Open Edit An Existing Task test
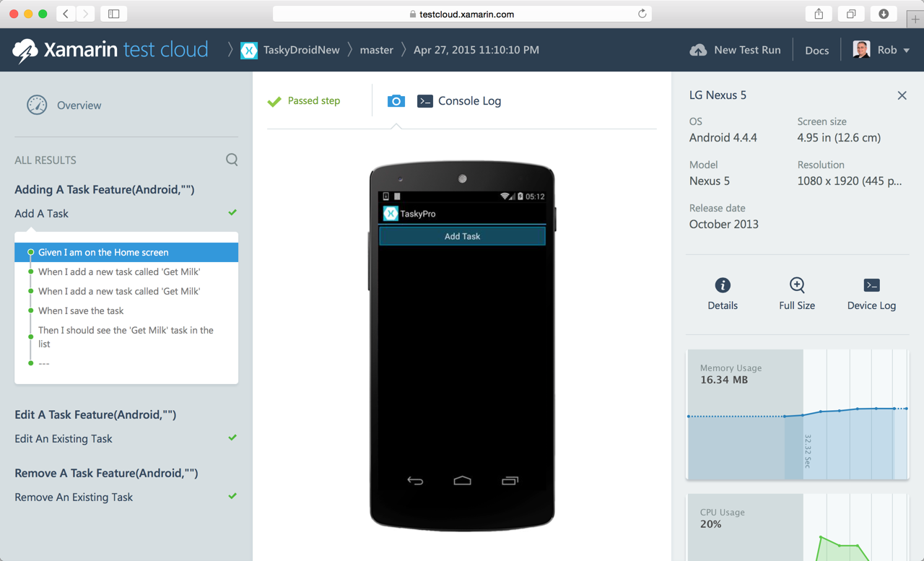 click(64, 439)
